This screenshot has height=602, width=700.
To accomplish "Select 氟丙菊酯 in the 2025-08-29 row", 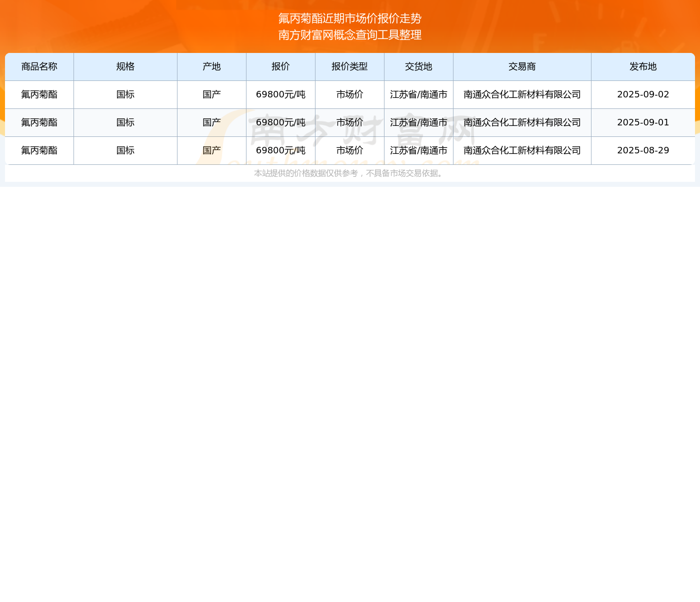I will click(x=39, y=150).
